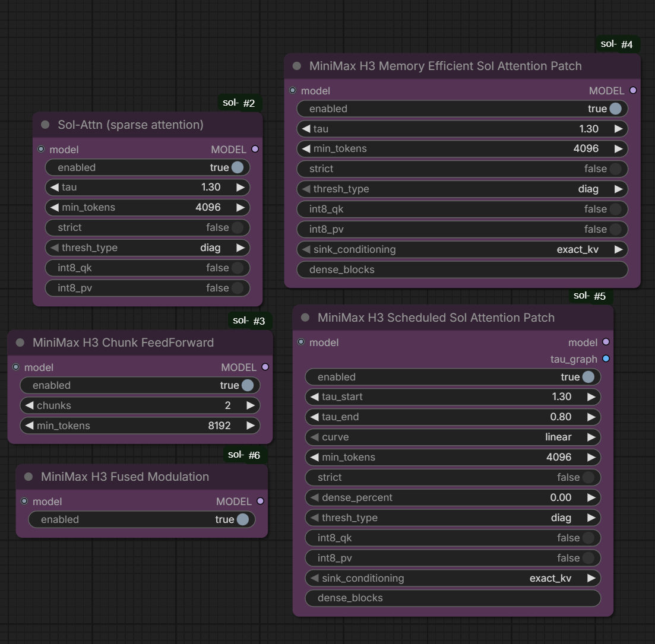The image size is (655, 644).
Task: Toggle strict on Scheduled Sol Attention node
Action: tap(453, 477)
